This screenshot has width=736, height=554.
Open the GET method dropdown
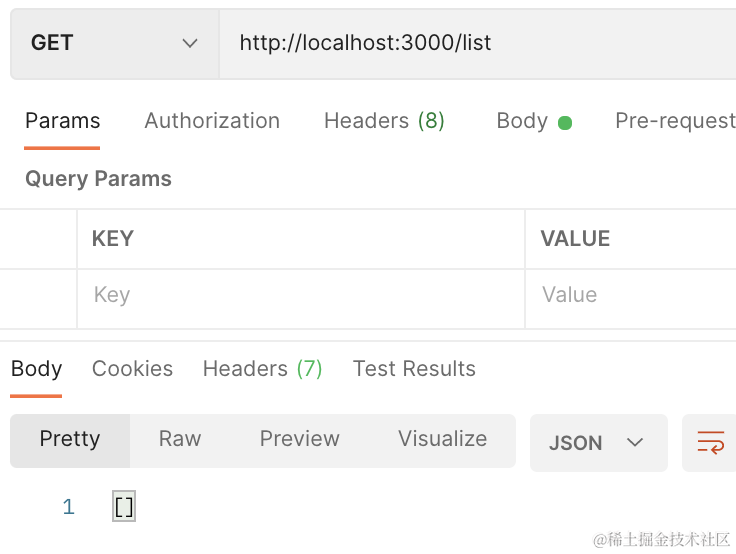(x=114, y=43)
